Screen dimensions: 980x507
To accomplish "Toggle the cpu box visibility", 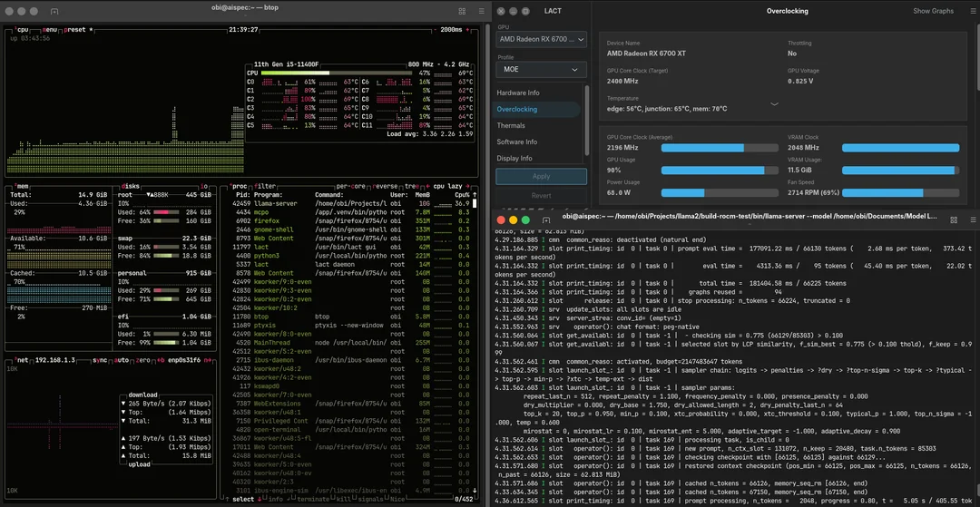I will pyautogui.click(x=22, y=29).
